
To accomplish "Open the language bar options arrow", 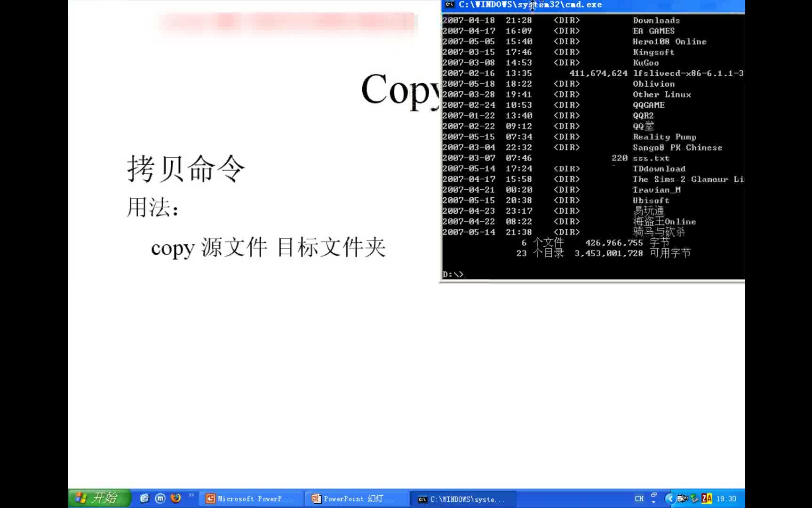I will point(653,502).
